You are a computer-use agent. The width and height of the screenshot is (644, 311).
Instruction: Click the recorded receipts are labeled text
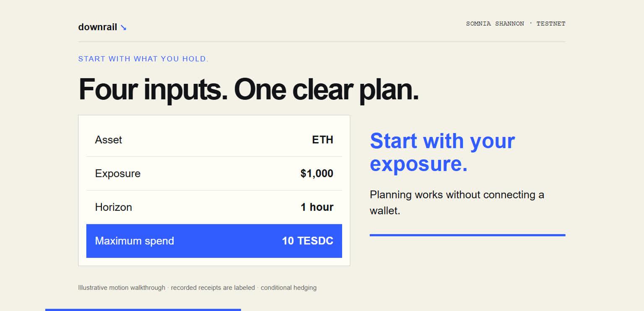pyautogui.click(x=213, y=288)
